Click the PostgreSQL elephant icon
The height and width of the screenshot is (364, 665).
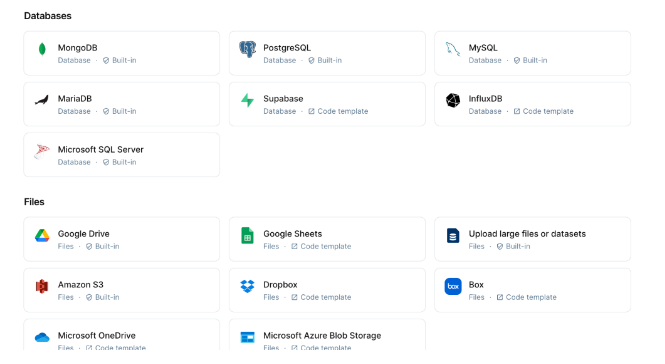click(247, 49)
